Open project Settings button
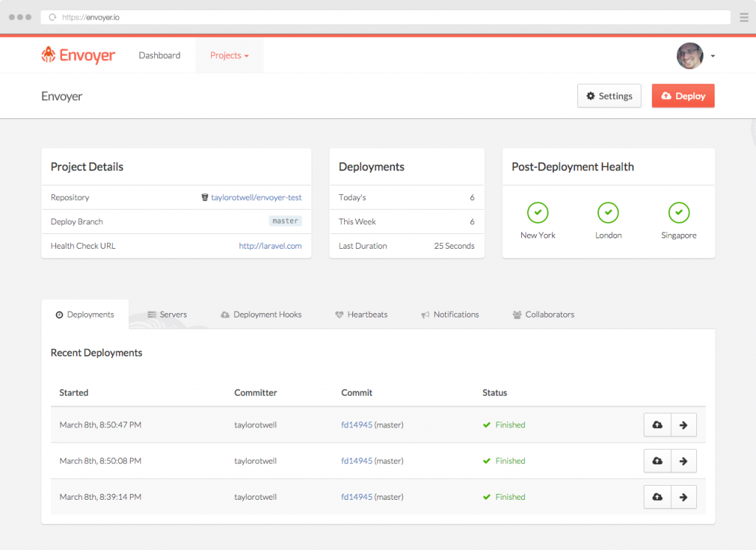This screenshot has height=550, width=756. point(609,96)
